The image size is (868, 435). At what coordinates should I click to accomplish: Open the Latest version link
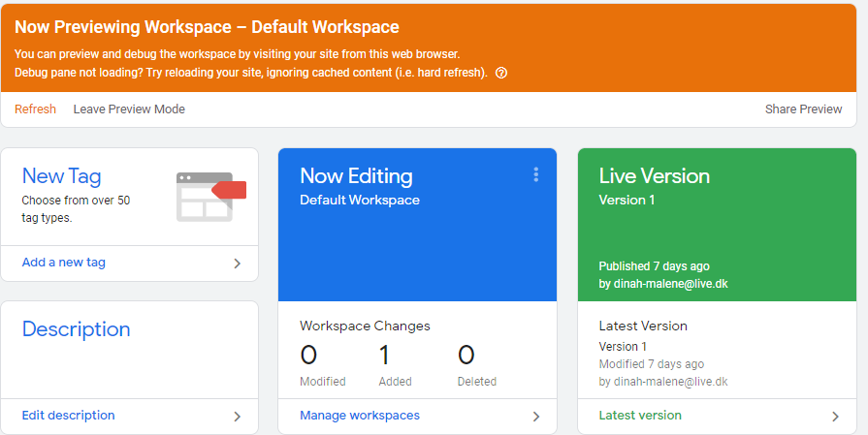[640, 415]
